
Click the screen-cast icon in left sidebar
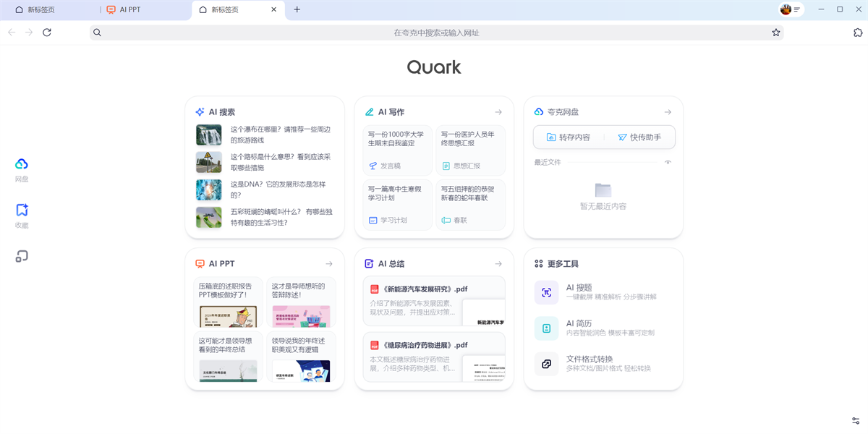pos(22,256)
